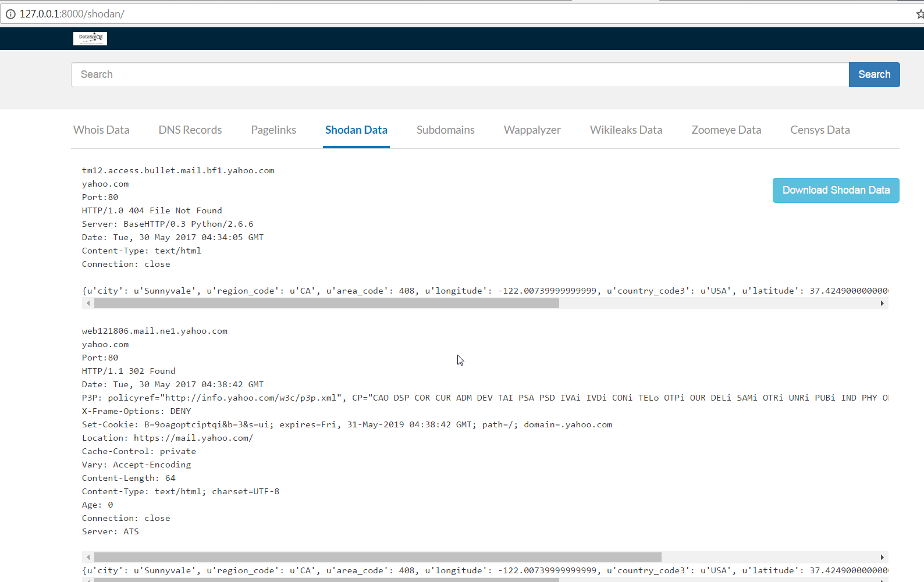Screen dimensions: 924x582
Task: Click the address bar URL
Action: [x=72, y=14]
